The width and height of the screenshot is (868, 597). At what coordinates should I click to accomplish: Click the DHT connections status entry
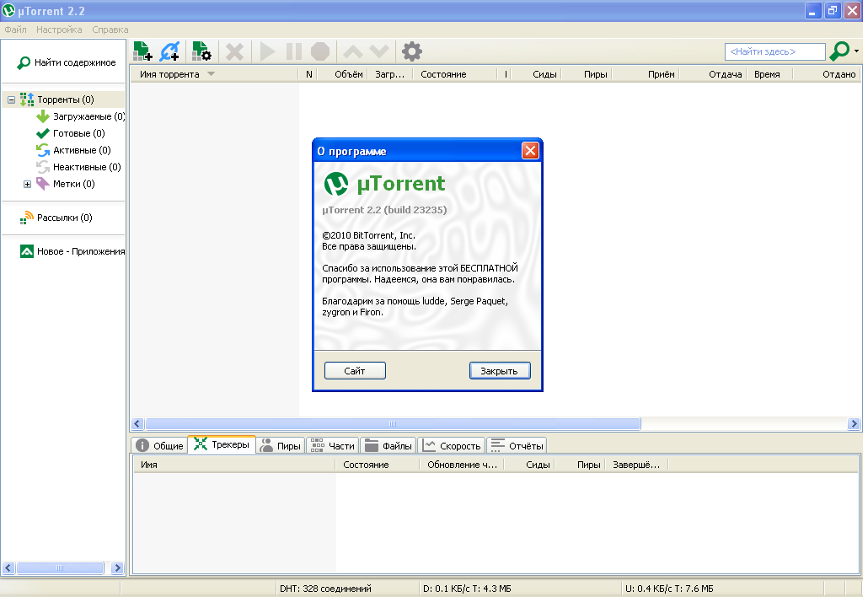[x=325, y=589]
